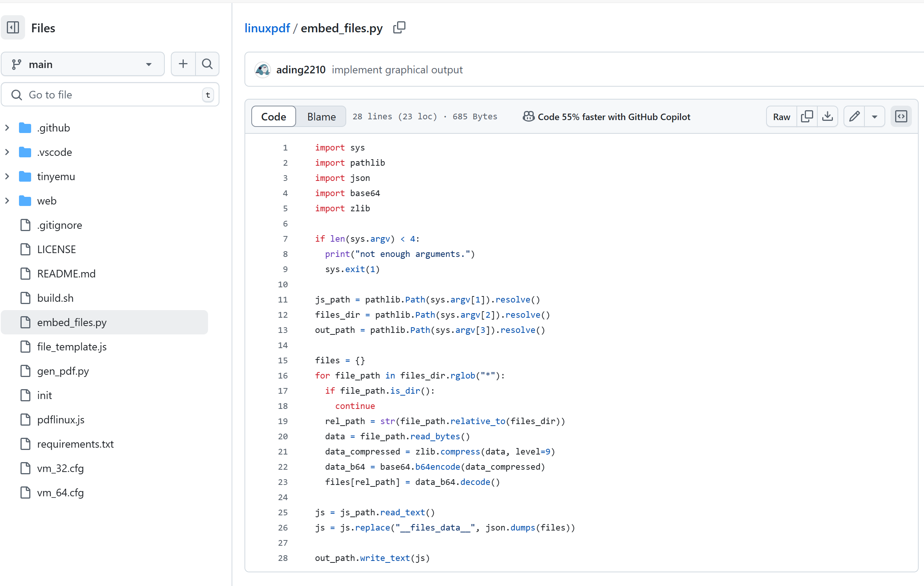Copy raw file contents
Screen dimensions: 924x586
pos(807,116)
